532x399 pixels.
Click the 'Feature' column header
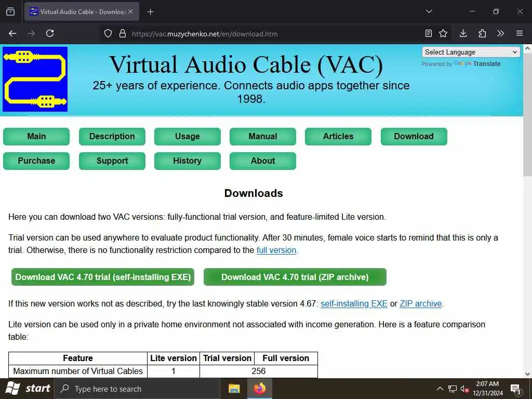click(78, 358)
